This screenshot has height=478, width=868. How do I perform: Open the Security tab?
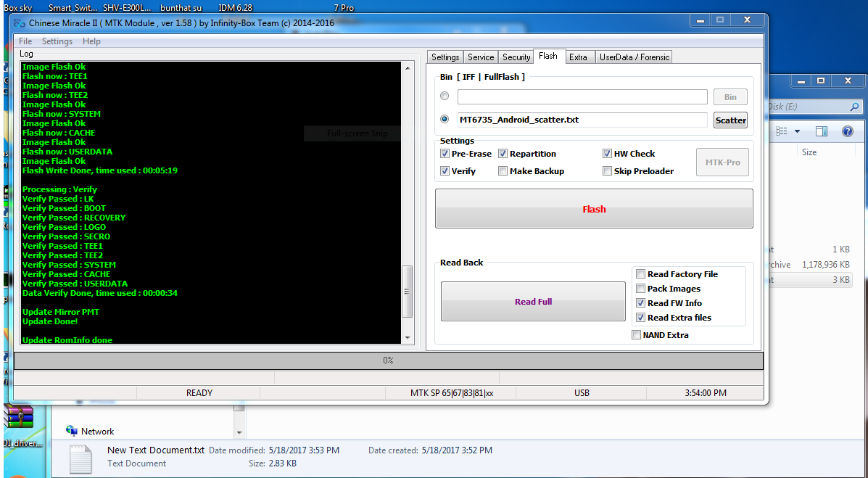(x=516, y=57)
